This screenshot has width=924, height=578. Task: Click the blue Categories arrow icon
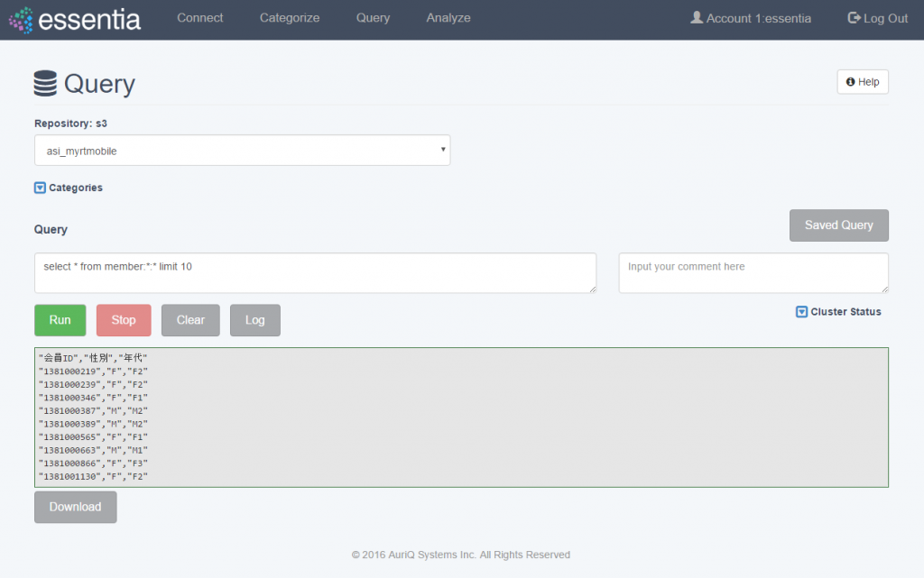coord(38,188)
